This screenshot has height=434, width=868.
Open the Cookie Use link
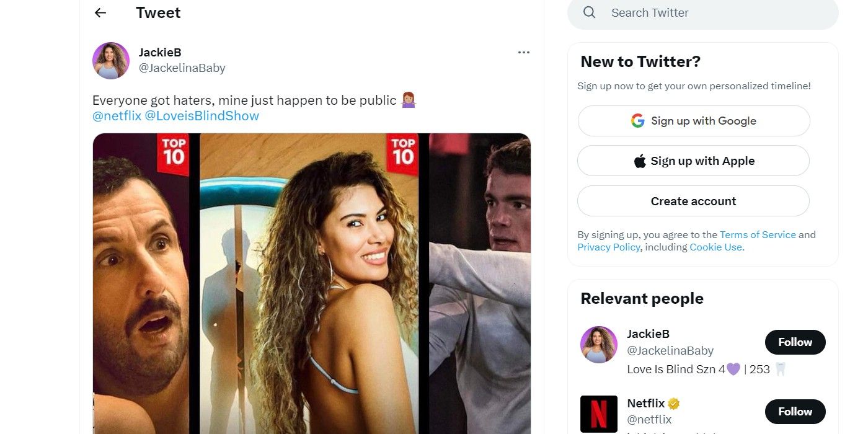[x=715, y=247]
